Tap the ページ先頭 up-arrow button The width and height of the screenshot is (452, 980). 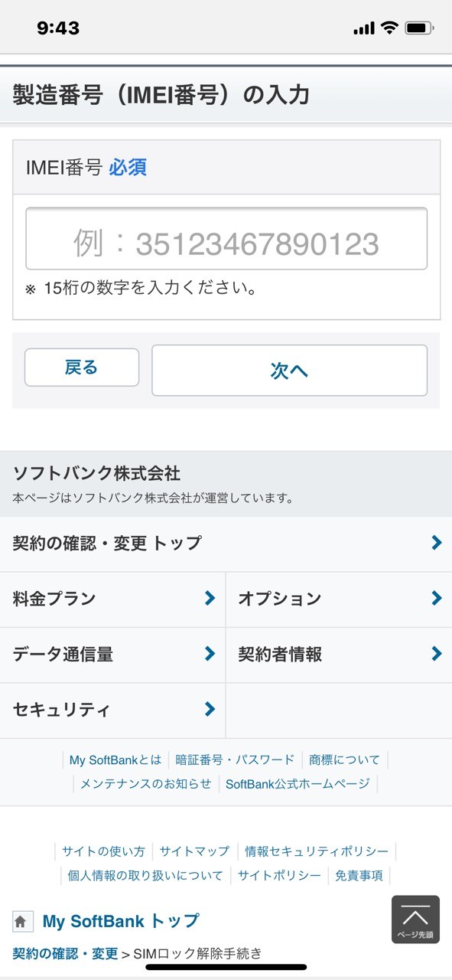point(415,920)
